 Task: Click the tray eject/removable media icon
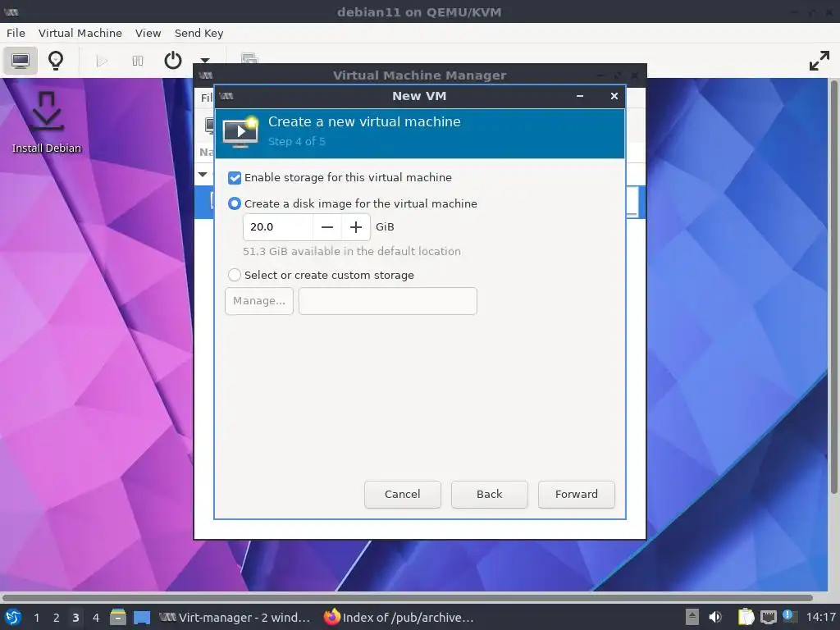click(692, 618)
